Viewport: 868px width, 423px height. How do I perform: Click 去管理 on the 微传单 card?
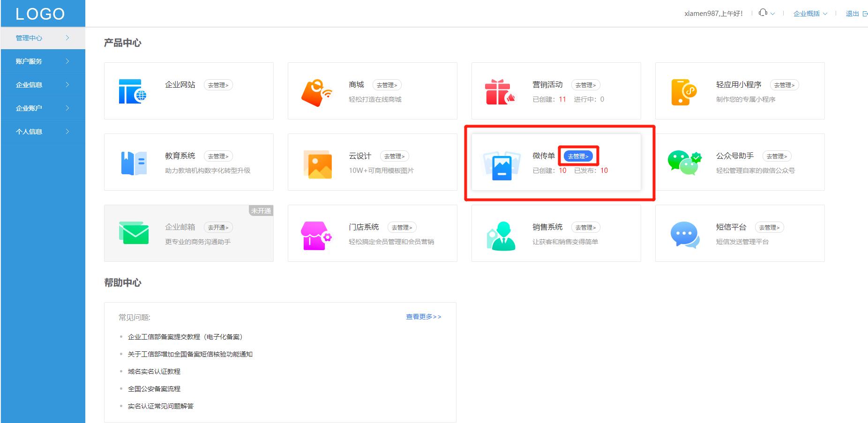pyautogui.click(x=578, y=156)
